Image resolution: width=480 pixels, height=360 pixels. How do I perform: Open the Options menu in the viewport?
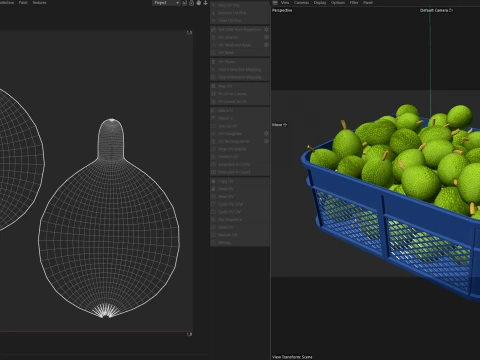tap(338, 3)
